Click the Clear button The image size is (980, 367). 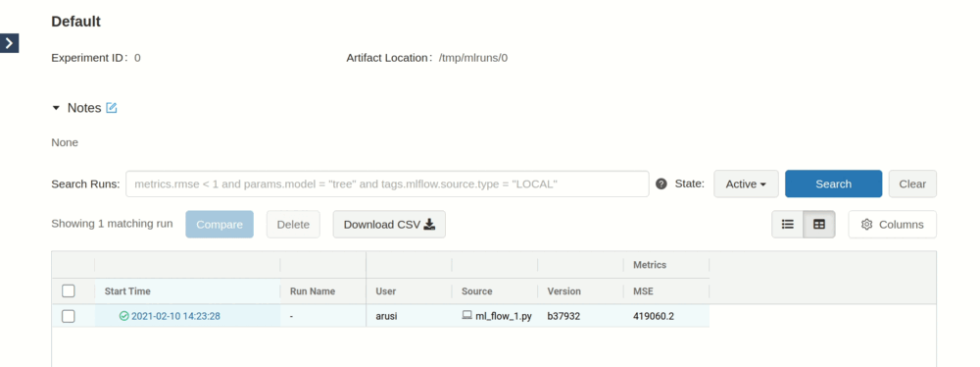click(x=912, y=184)
